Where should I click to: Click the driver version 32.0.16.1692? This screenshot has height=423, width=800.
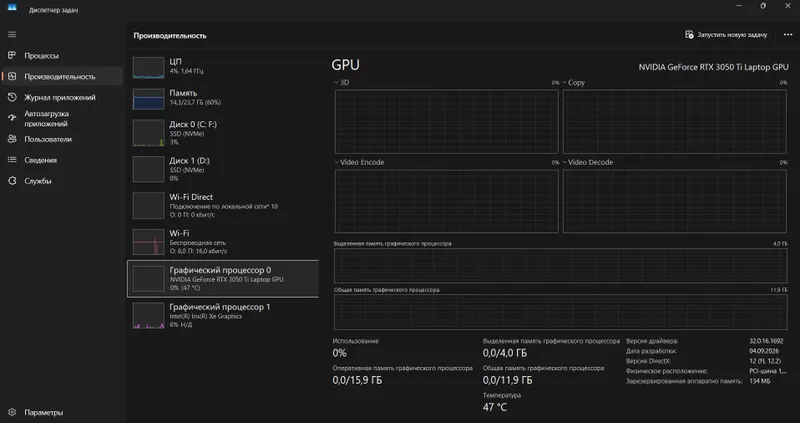[x=766, y=341]
